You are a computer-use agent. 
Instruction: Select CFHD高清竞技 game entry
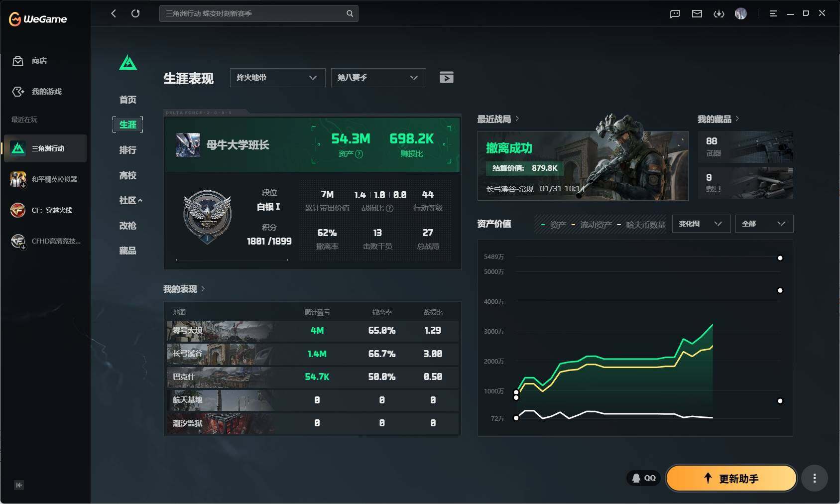pos(45,241)
